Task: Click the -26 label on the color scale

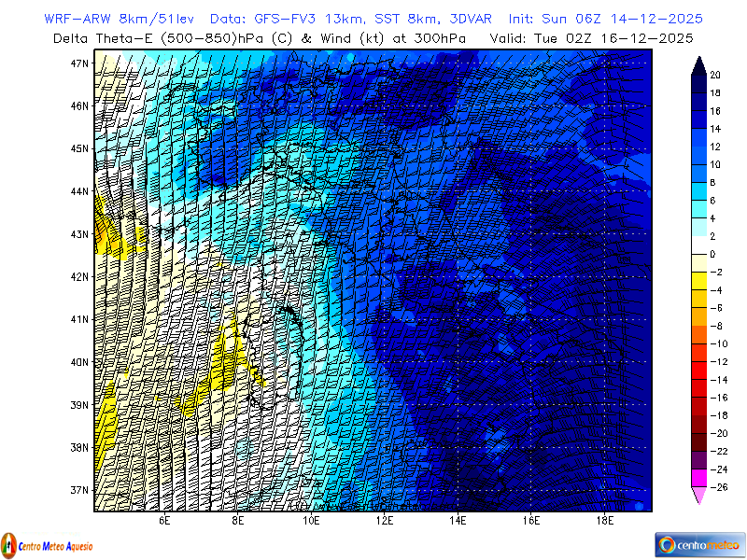Action: tap(719, 487)
